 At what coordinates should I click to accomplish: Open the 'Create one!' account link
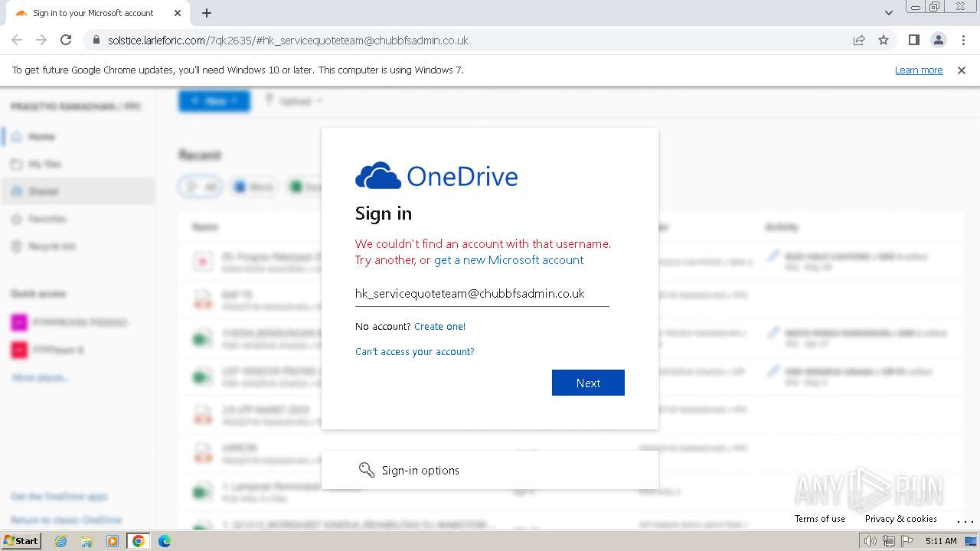[439, 326]
